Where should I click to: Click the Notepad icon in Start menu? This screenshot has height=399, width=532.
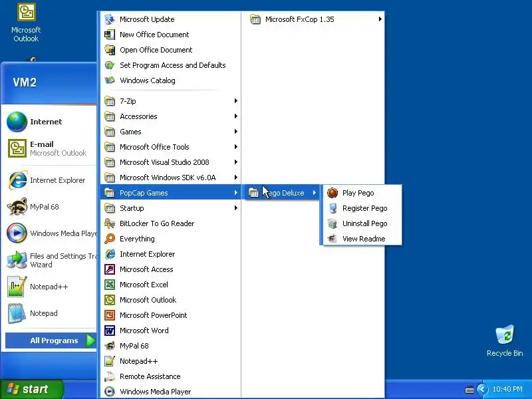coord(17,313)
